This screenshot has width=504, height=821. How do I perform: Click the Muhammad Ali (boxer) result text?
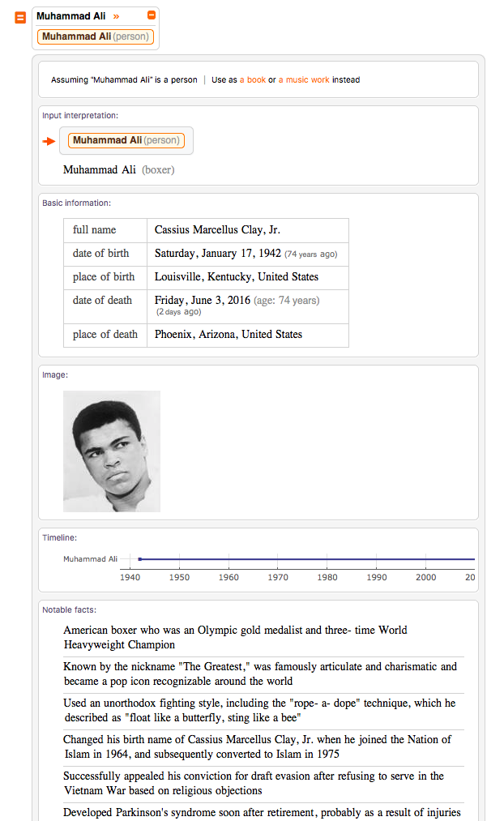pyautogui.click(x=119, y=170)
